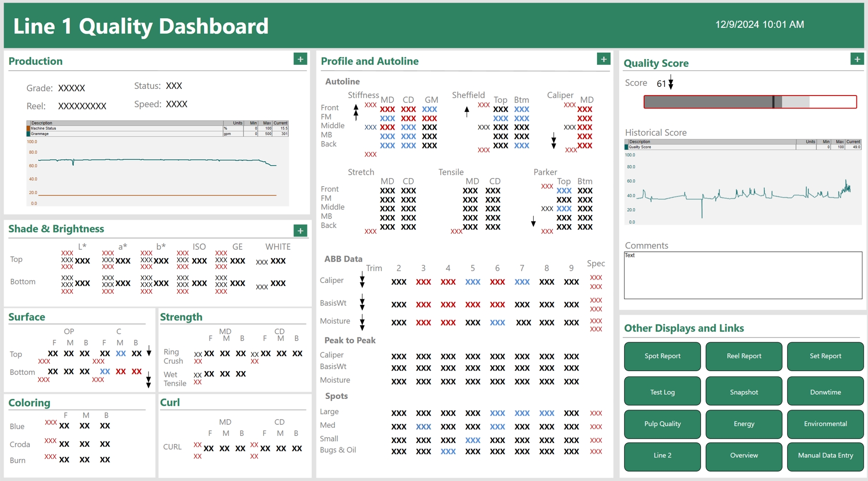Open the Set Report display
Screen dimensions: 868x481
[x=825, y=356]
